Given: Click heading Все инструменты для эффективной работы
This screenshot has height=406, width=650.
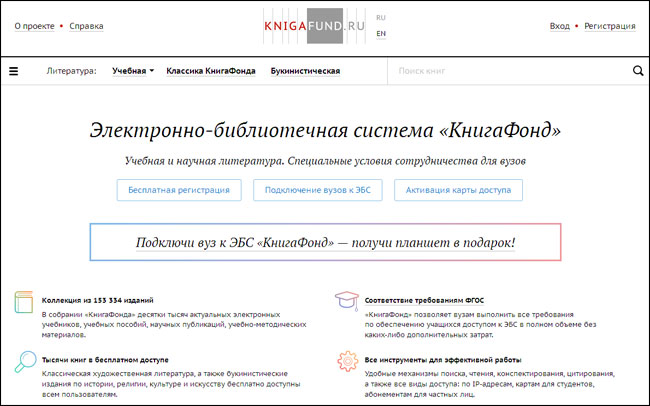Looking at the screenshot, I should [443, 360].
